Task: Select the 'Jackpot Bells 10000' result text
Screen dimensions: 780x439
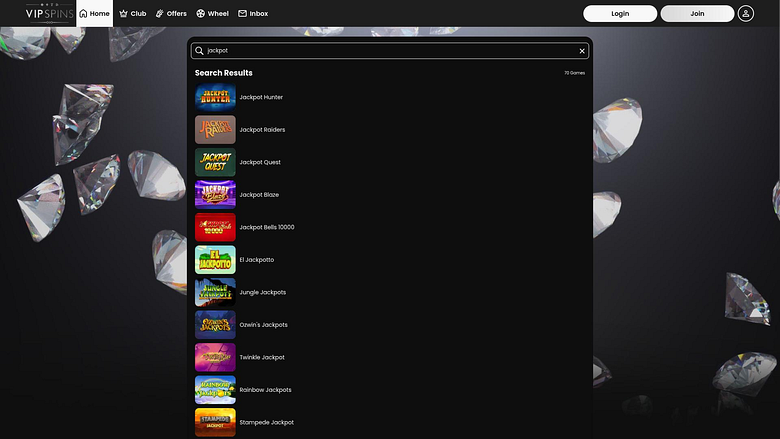Action: click(x=267, y=227)
